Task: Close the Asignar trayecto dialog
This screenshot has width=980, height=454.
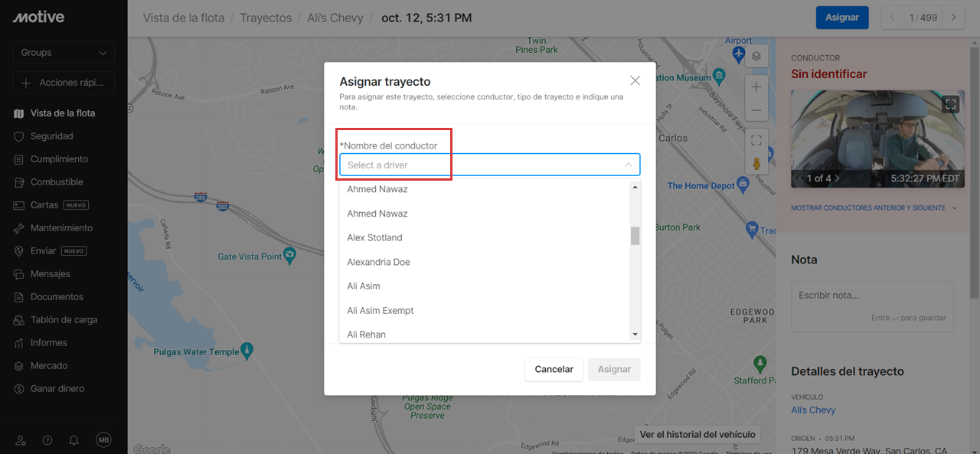Action: click(x=635, y=80)
